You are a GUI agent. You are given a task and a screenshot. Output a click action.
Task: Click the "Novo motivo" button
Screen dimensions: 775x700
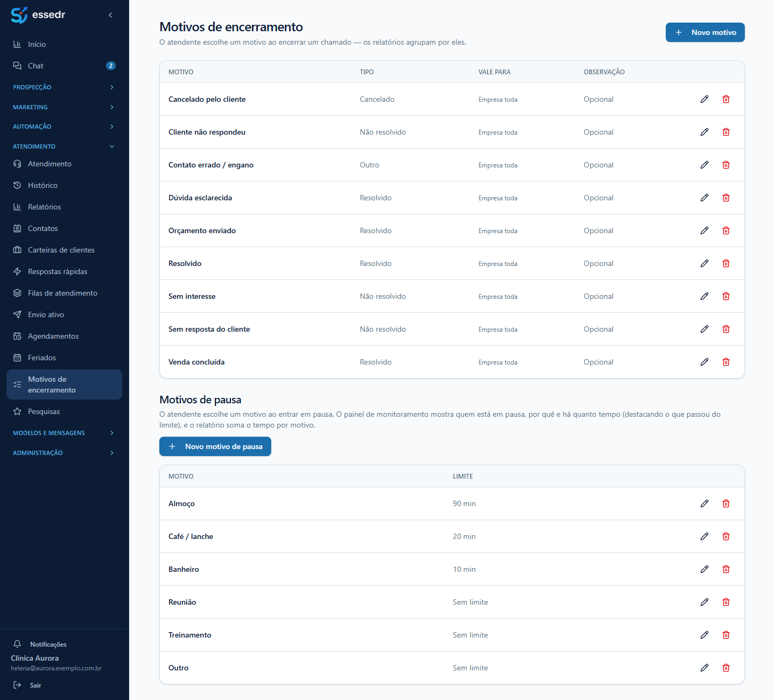[x=705, y=32]
